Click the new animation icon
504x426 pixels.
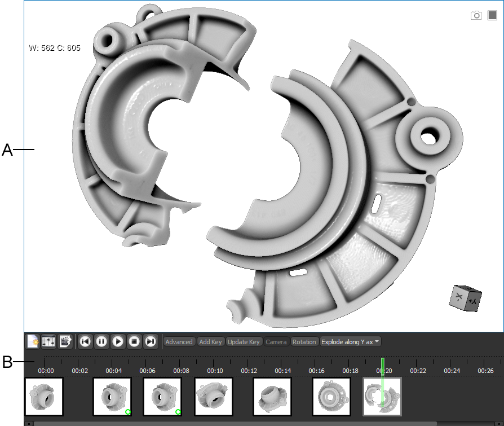tap(33, 341)
